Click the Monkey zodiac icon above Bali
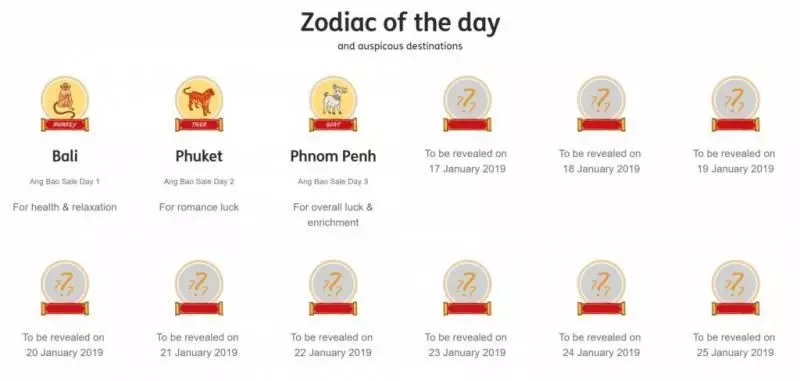This screenshot has height=381, width=800. tap(65, 104)
